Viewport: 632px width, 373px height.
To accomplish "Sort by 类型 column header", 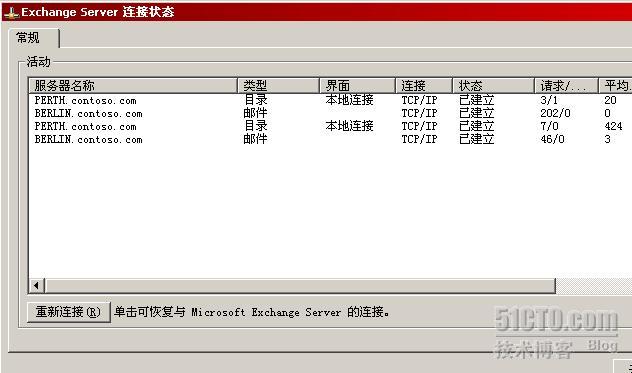I will click(278, 85).
